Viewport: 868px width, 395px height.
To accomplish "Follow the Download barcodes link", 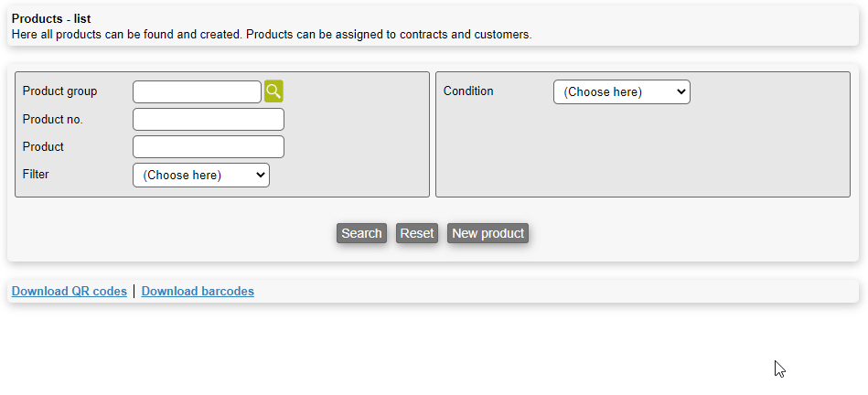I will [x=198, y=292].
